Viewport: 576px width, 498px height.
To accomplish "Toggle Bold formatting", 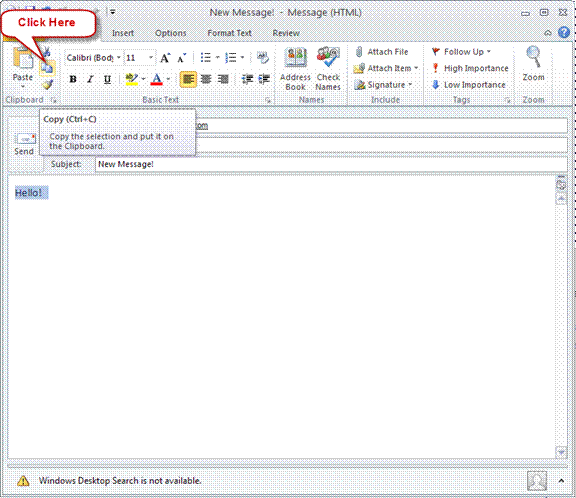I will [x=73, y=79].
